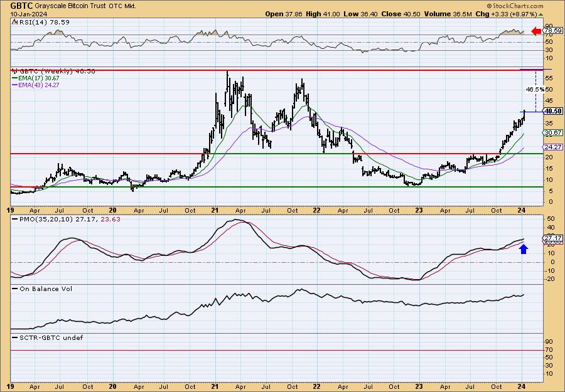Select the Open 37.86 value
Viewport: 565px width, 392px height.
click(x=284, y=14)
